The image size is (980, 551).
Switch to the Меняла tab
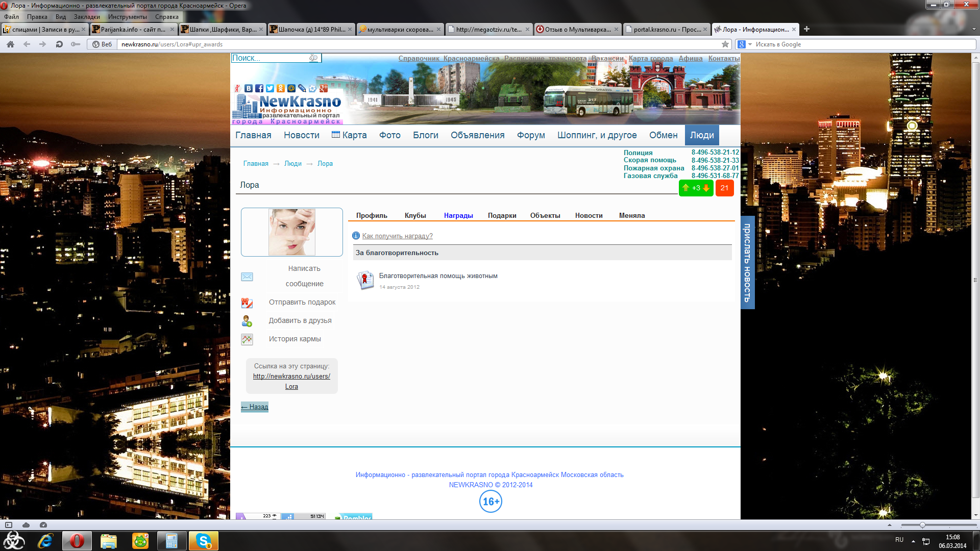(x=632, y=215)
